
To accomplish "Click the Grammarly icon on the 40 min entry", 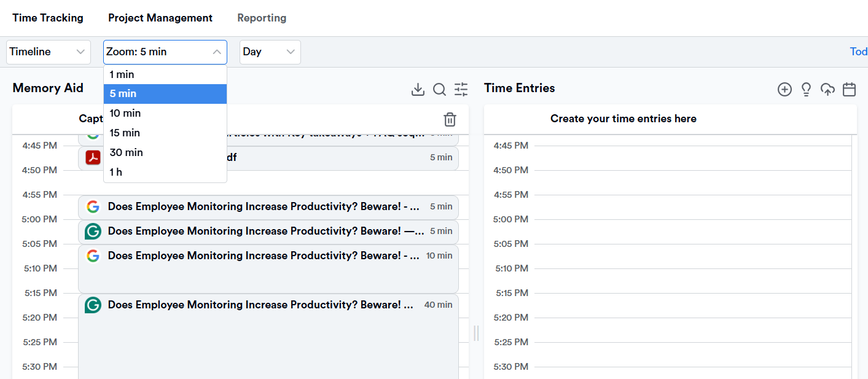I will tap(93, 305).
